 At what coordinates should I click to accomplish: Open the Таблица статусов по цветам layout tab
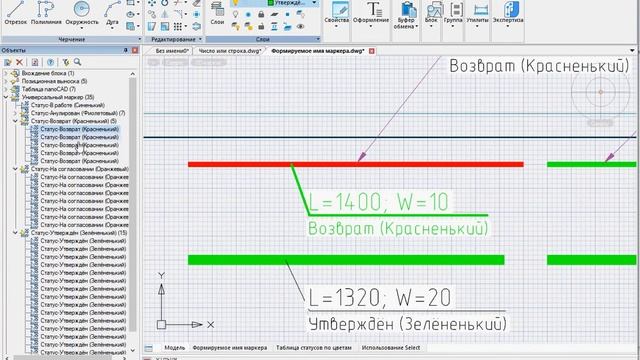(x=313, y=348)
